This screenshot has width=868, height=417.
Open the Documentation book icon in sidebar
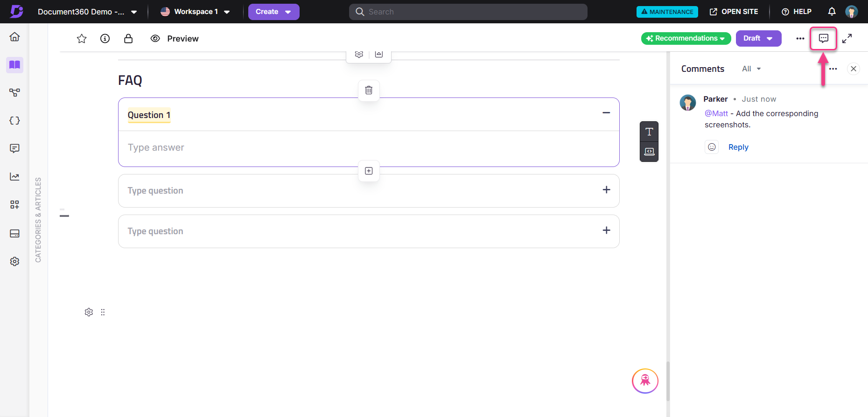point(14,65)
